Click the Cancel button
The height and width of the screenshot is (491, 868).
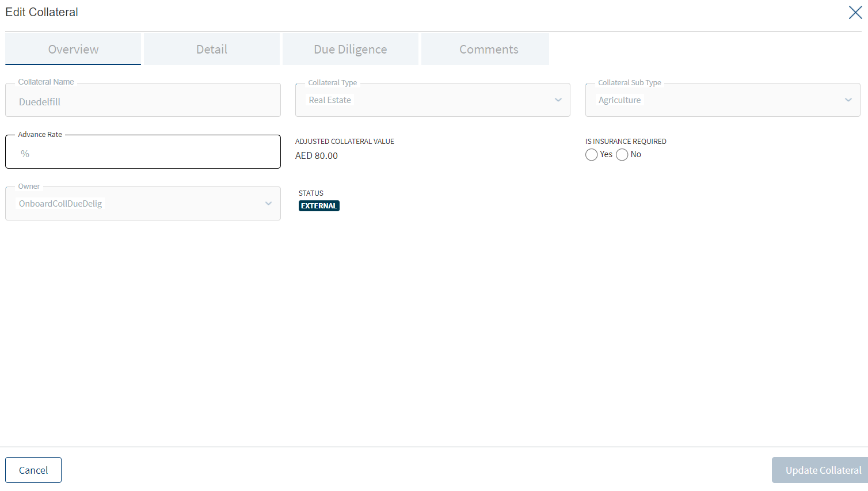tap(33, 470)
